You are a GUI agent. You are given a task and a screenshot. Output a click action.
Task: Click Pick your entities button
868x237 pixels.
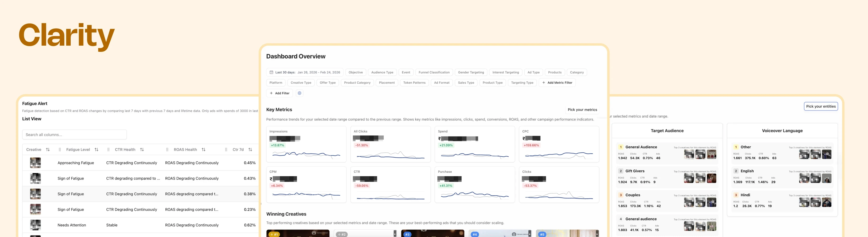pyautogui.click(x=821, y=106)
